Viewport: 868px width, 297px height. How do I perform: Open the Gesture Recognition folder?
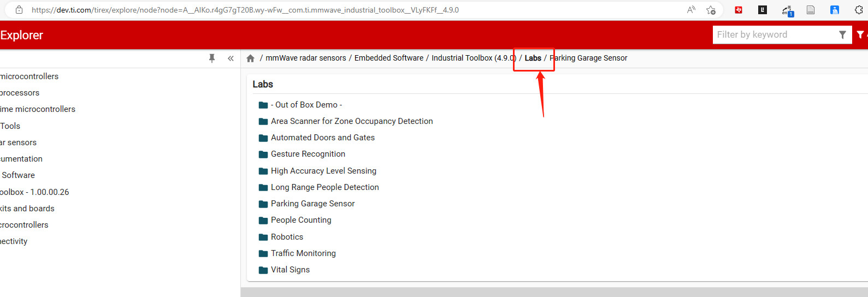click(x=302, y=154)
